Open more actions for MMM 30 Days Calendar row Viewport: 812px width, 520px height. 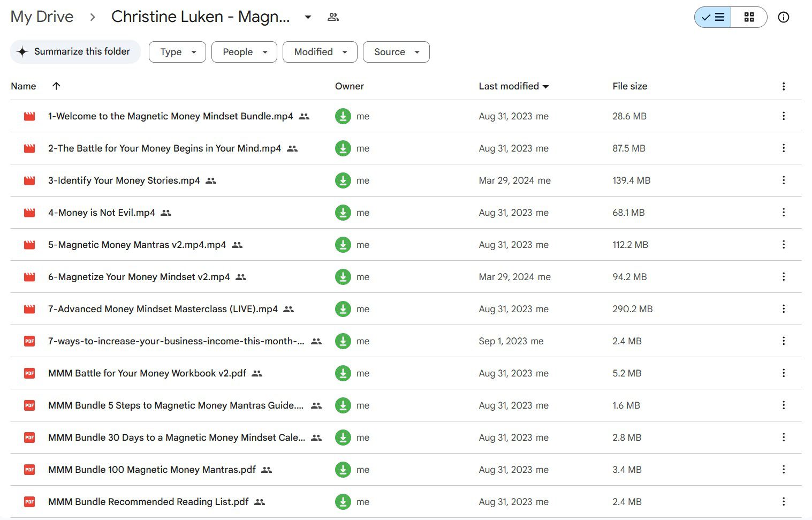[x=784, y=438]
